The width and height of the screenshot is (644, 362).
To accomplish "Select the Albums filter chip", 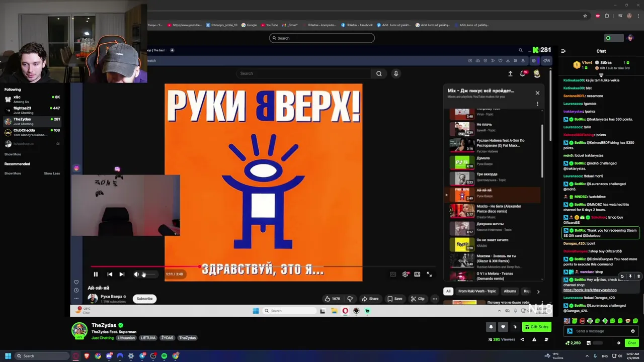I will (x=510, y=291).
